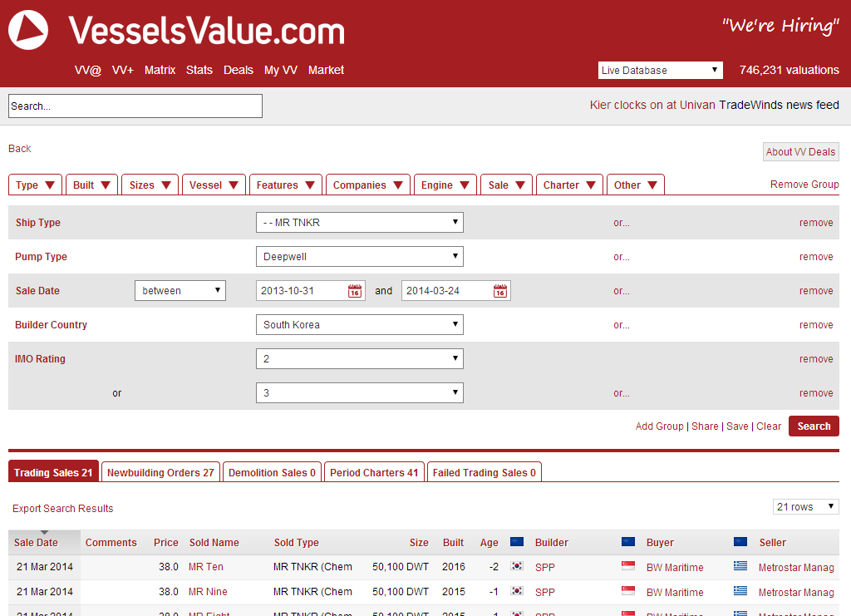Switch to Demolition Sales 0 tab

272,472
